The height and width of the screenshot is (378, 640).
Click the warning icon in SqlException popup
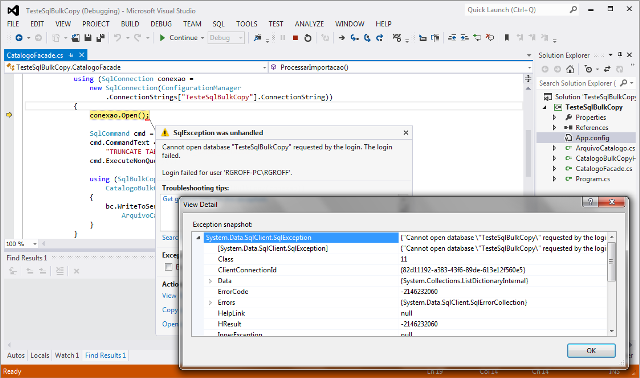pos(165,133)
